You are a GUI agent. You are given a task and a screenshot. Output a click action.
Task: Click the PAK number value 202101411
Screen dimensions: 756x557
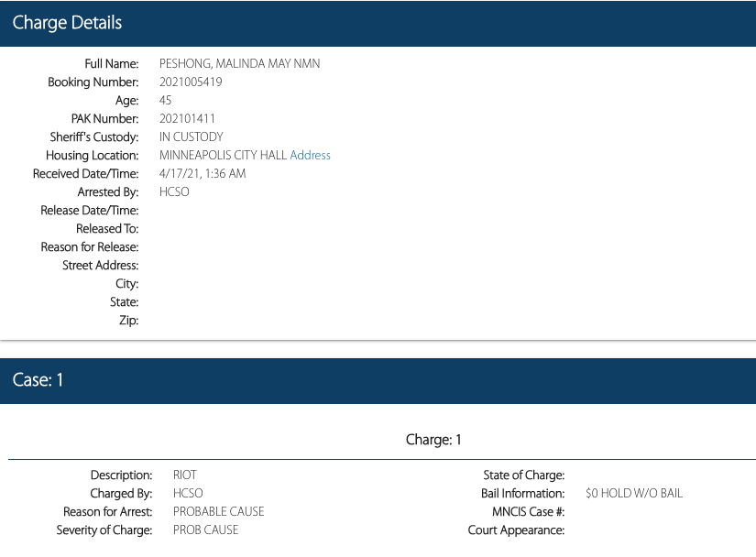(187, 119)
